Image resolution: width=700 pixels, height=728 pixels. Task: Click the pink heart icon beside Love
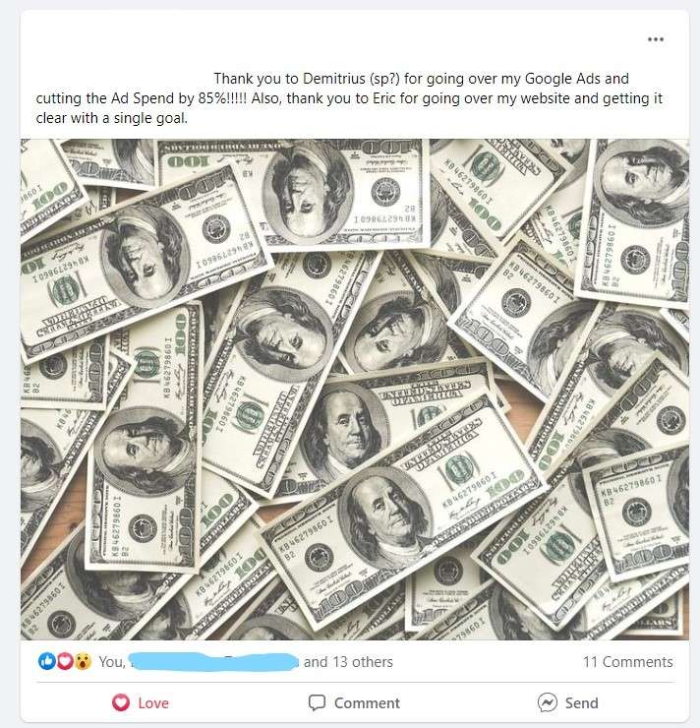[x=121, y=702]
